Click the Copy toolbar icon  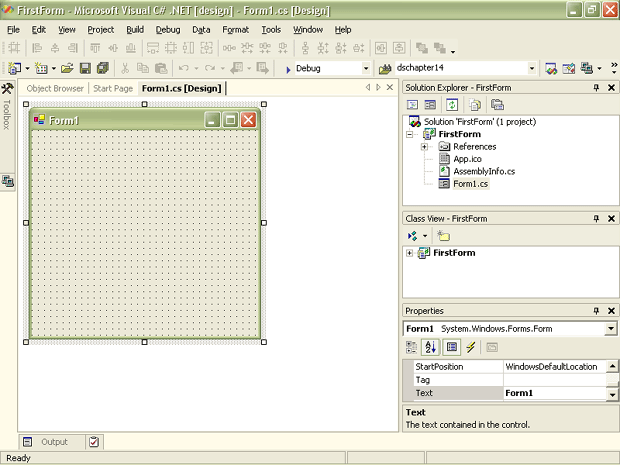(142, 68)
